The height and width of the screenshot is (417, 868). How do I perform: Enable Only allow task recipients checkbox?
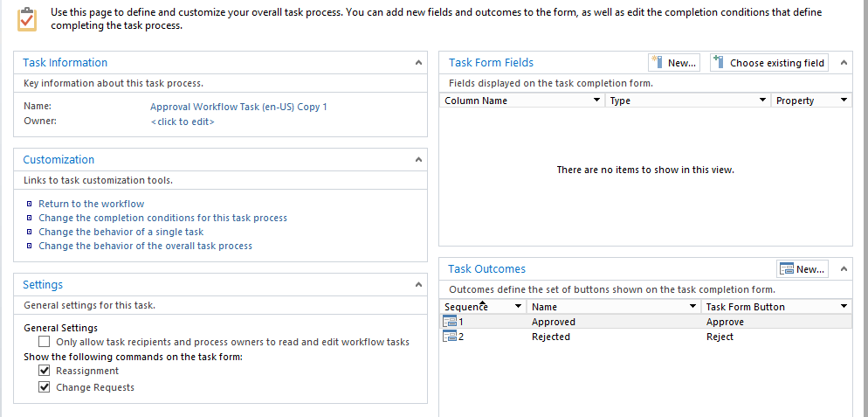[45, 342]
